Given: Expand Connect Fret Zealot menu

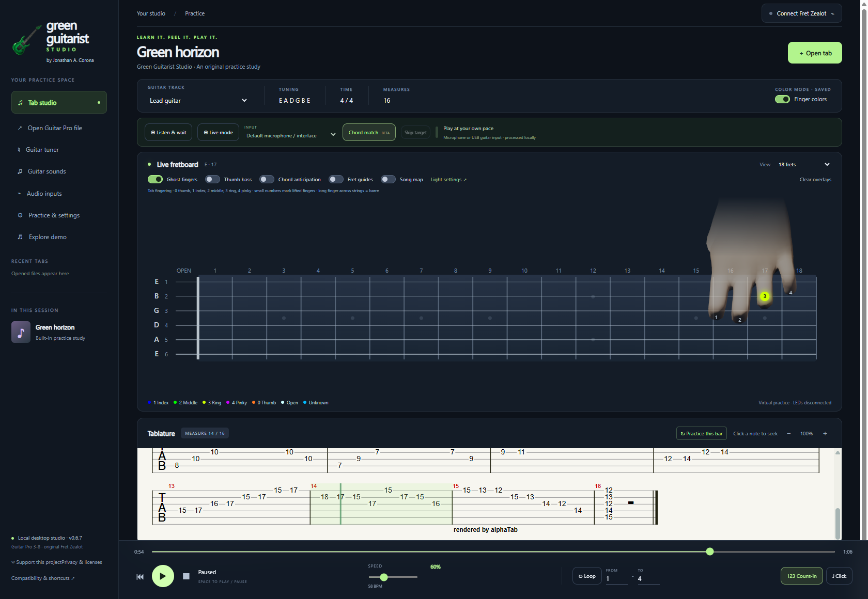Looking at the screenshot, I should [x=802, y=13].
